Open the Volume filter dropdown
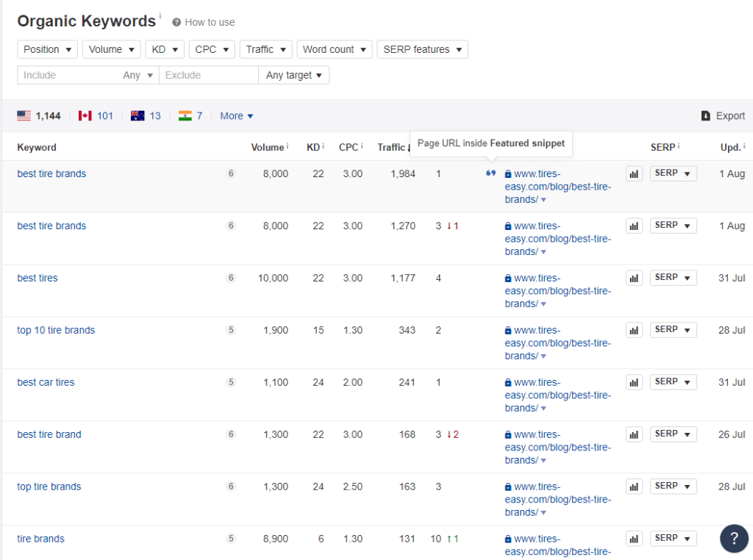 click(x=111, y=49)
